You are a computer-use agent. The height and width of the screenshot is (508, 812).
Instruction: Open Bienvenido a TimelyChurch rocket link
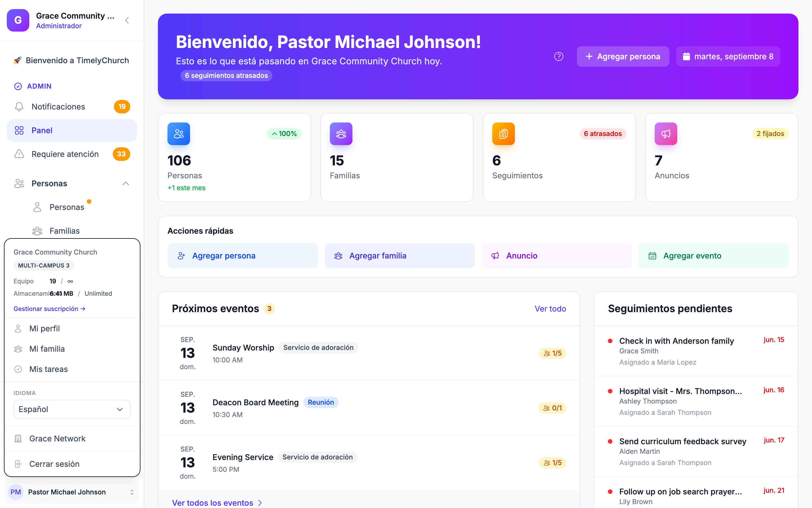pyautogui.click(x=71, y=60)
